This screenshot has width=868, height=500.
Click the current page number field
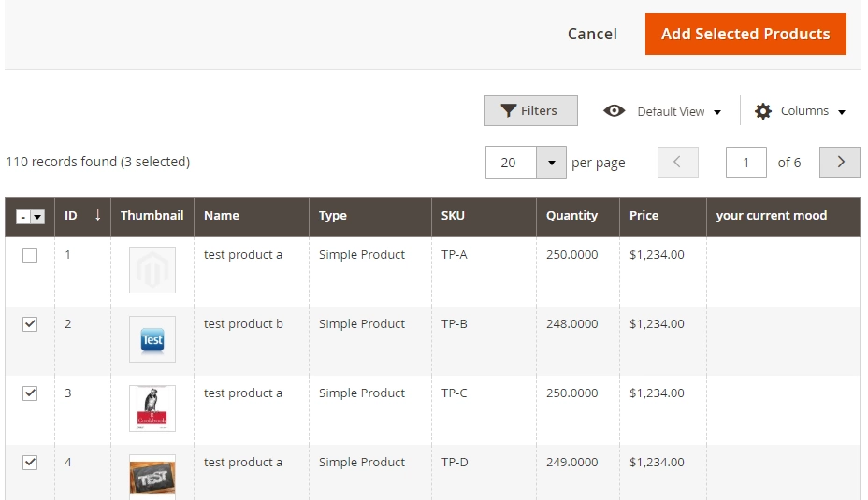745,162
